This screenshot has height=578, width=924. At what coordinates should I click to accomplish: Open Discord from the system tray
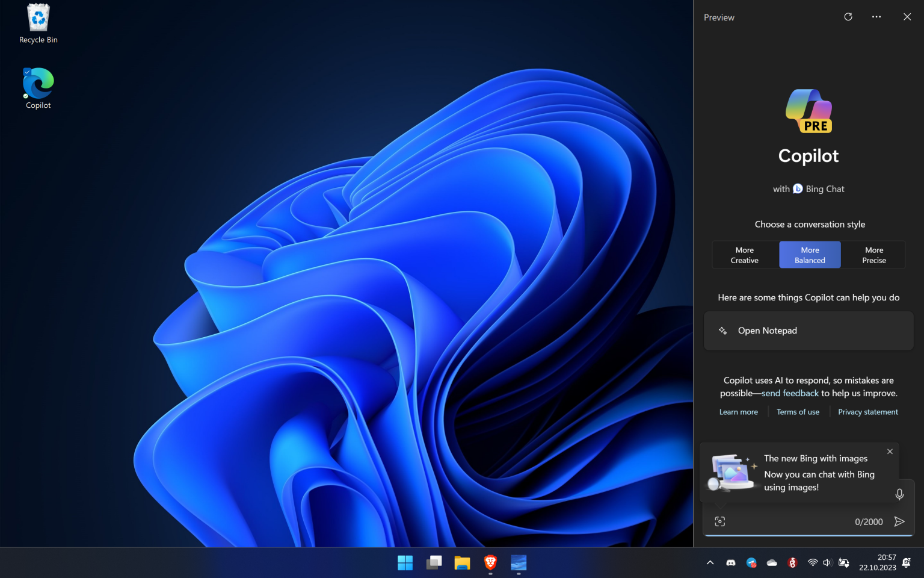click(731, 563)
